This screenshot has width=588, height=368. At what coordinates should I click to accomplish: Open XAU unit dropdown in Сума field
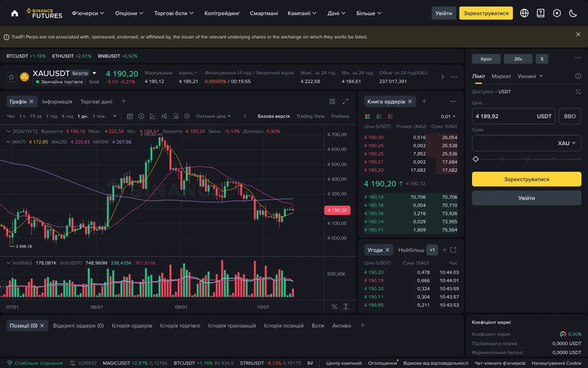click(x=567, y=143)
